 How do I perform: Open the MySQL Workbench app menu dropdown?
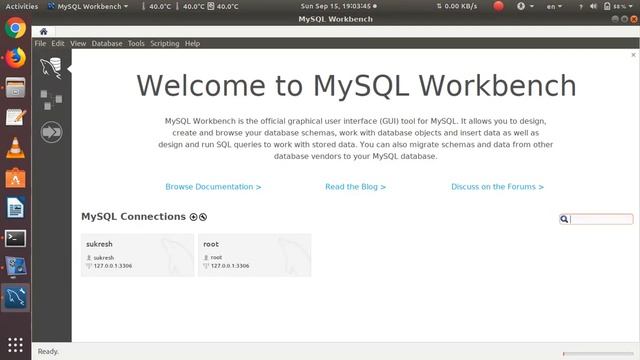[x=88, y=6]
